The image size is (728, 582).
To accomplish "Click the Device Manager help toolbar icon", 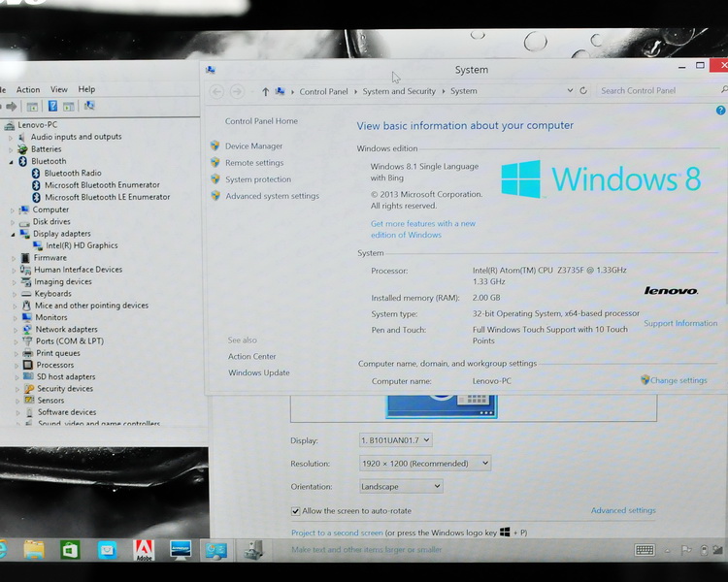I will point(52,107).
